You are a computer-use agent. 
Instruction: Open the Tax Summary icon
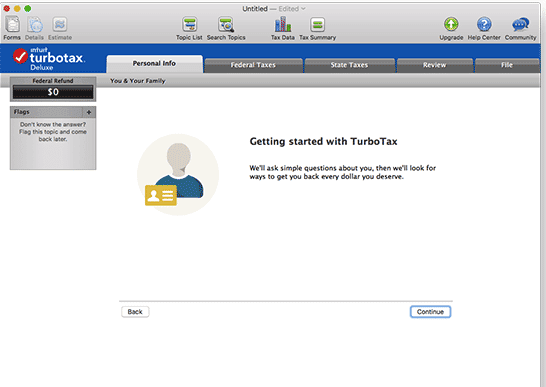click(x=317, y=24)
